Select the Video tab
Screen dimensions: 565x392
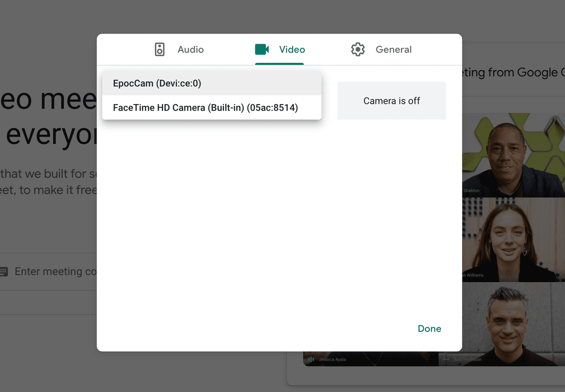[x=280, y=49]
